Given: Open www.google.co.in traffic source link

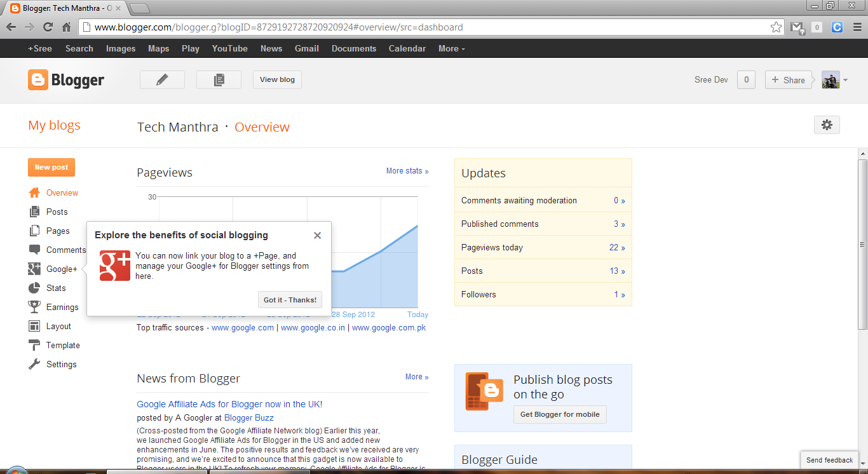Looking at the screenshot, I should coord(313,328).
